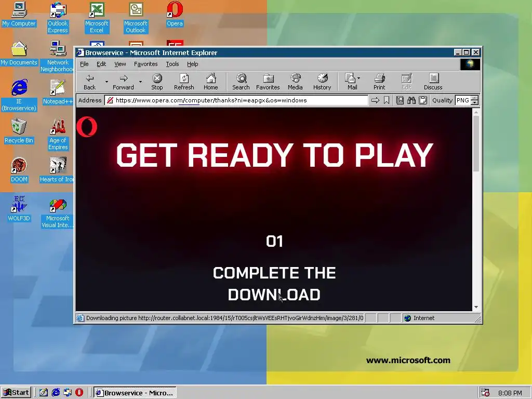
Task: Open the Favorites toolbar button
Action: (268, 82)
